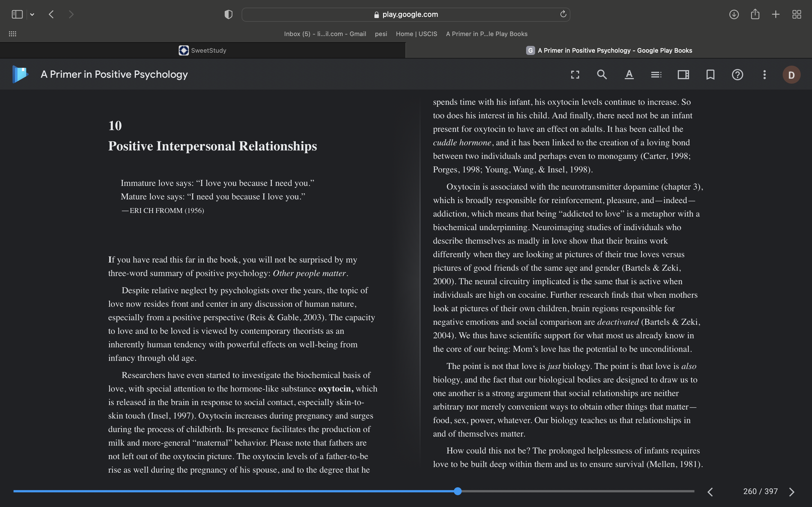Go to the next page arrow
Viewport: 812px width, 507px height.
pyautogui.click(x=792, y=492)
